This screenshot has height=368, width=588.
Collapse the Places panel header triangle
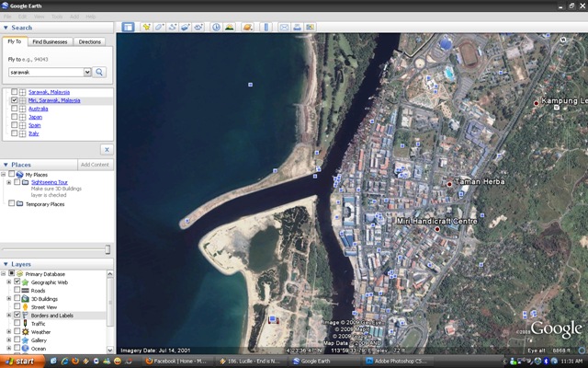pyautogui.click(x=6, y=165)
